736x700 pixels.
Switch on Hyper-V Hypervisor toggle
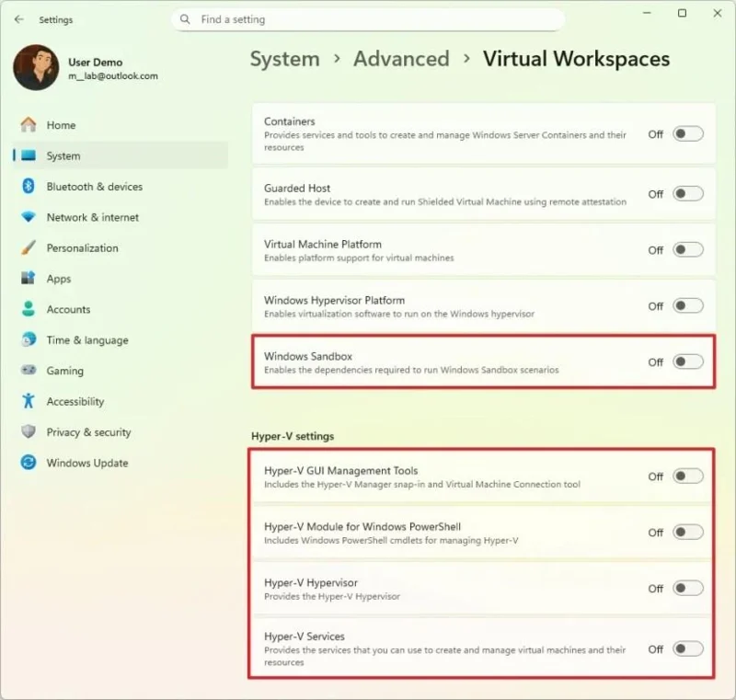pos(687,588)
